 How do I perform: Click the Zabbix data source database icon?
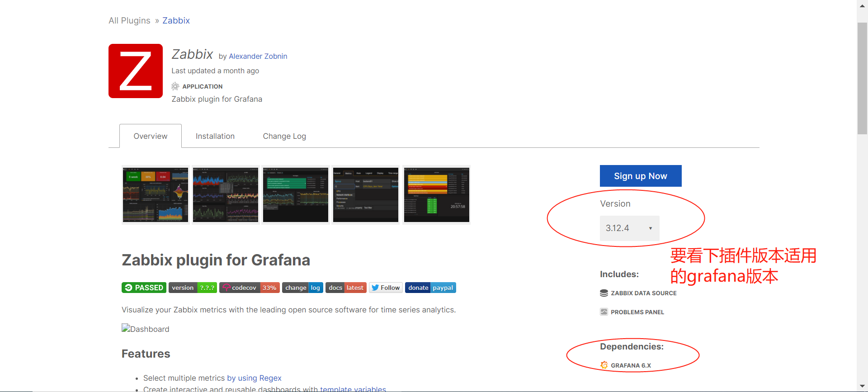pos(604,293)
